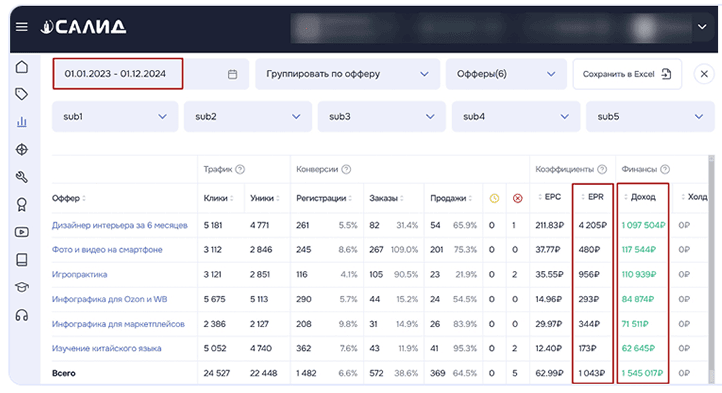The height and width of the screenshot is (393, 722).
Task: Open the wrench tools sidebar icon
Action: tap(22, 177)
